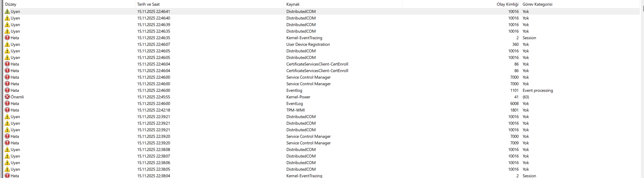
Task: Click error icon on Service Control Manager 7009 row
Action: (7, 143)
